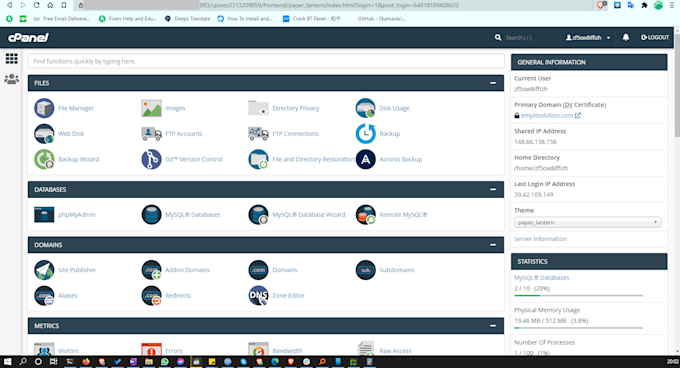Open Firefox from the taskbar
680x368 pixels.
[86, 361]
